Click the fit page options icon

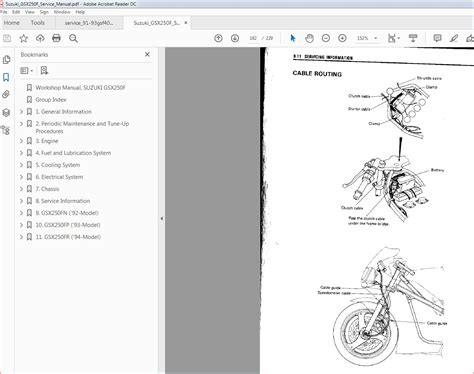tap(392, 38)
